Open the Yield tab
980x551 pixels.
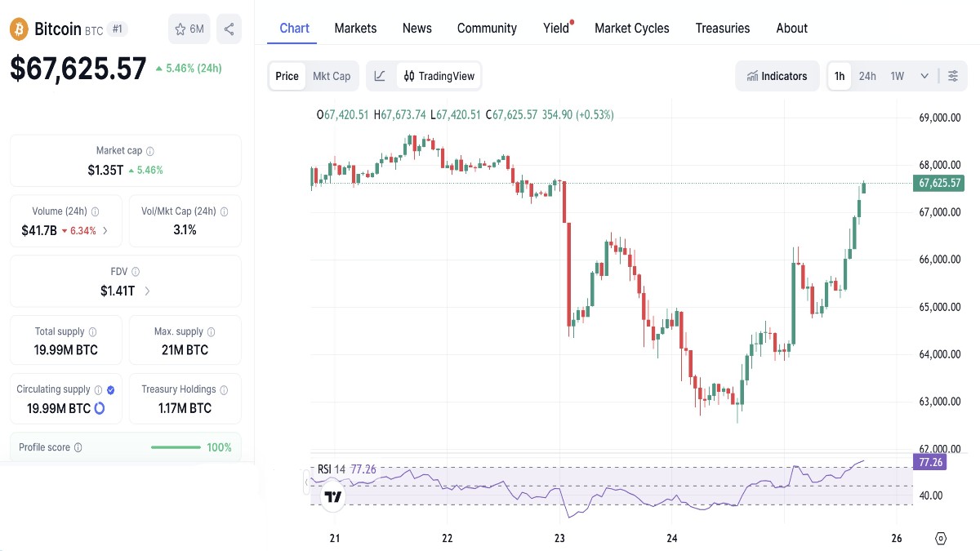(x=556, y=29)
